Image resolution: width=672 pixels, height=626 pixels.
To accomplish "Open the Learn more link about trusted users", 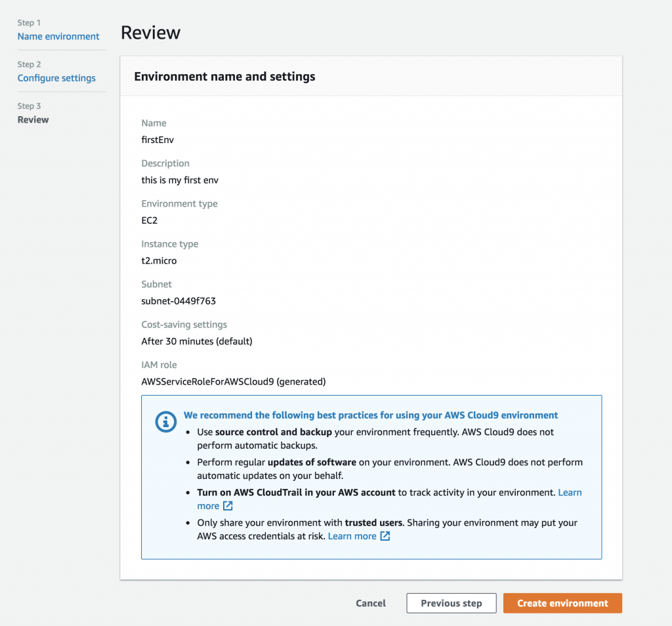I will pyautogui.click(x=352, y=536).
